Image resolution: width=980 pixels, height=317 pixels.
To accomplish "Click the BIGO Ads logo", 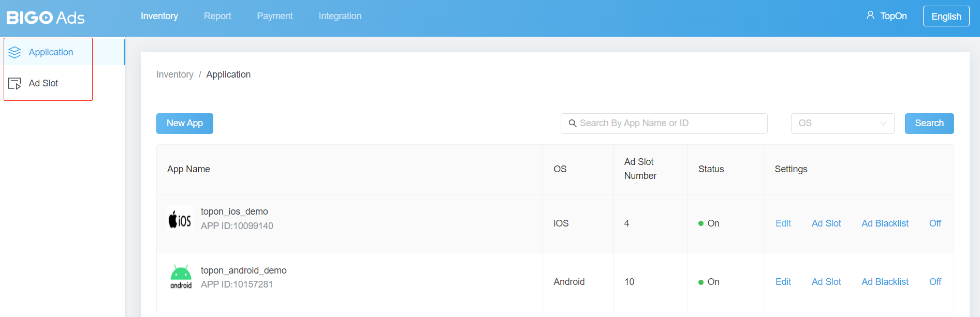I will 46,18.
